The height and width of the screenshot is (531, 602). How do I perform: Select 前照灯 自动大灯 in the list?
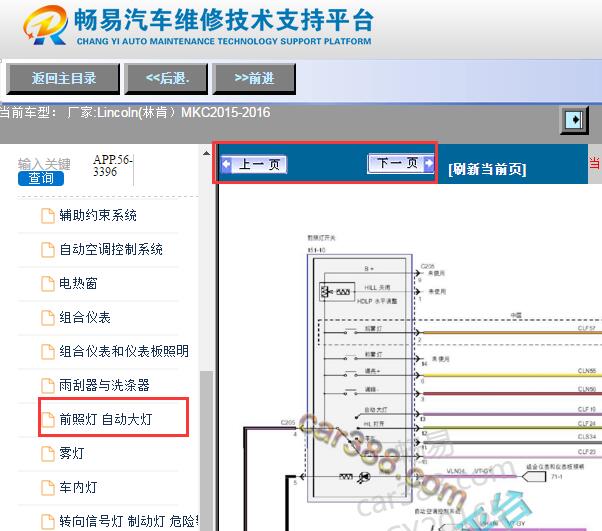point(106,419)
